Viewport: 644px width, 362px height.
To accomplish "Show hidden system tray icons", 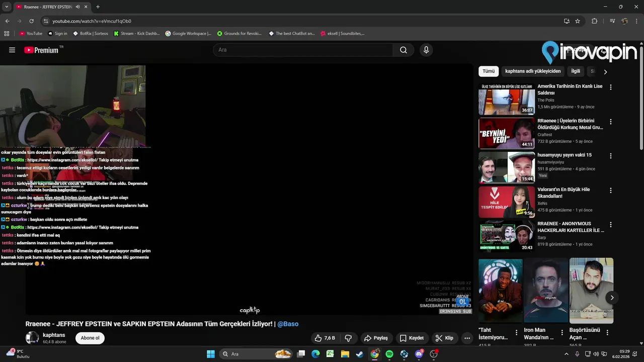I will [567, 354].
